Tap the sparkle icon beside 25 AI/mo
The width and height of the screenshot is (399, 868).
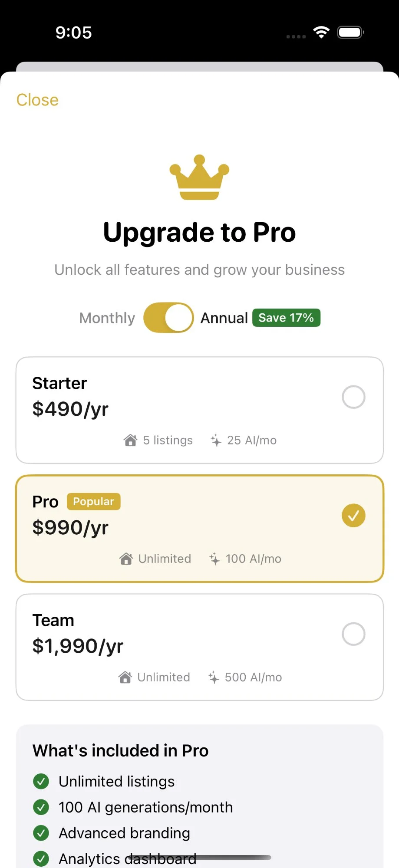(216, 440)
